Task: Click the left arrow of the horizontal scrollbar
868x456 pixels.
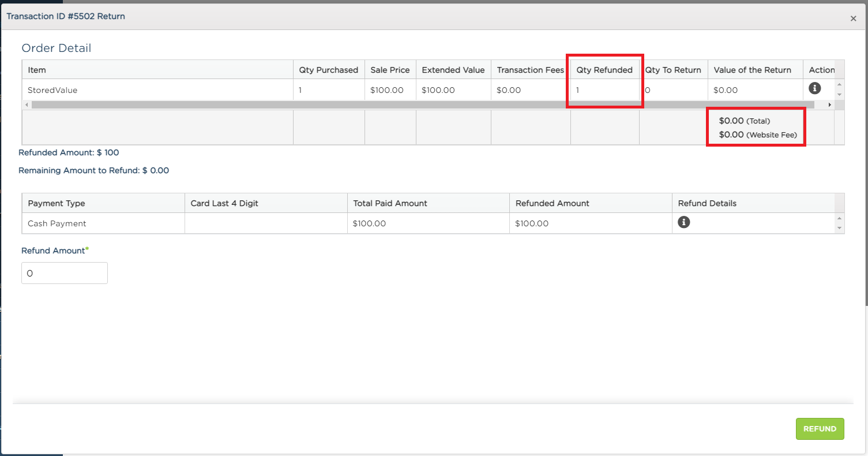Action: (26, 105)
